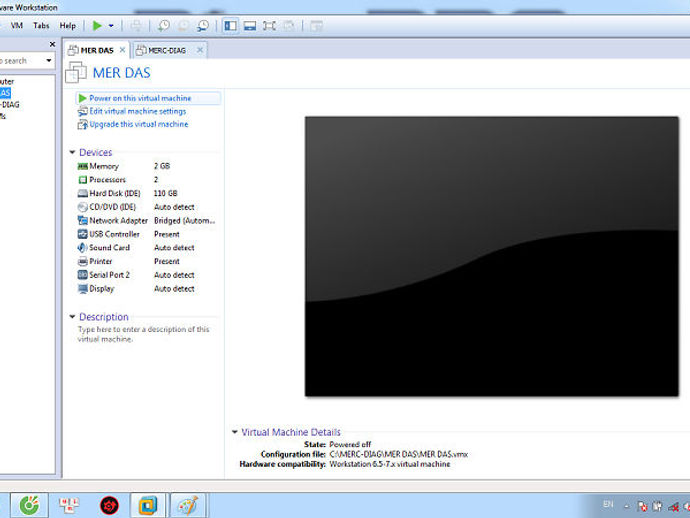Click the Powered off state text

[x=350, y=445]
